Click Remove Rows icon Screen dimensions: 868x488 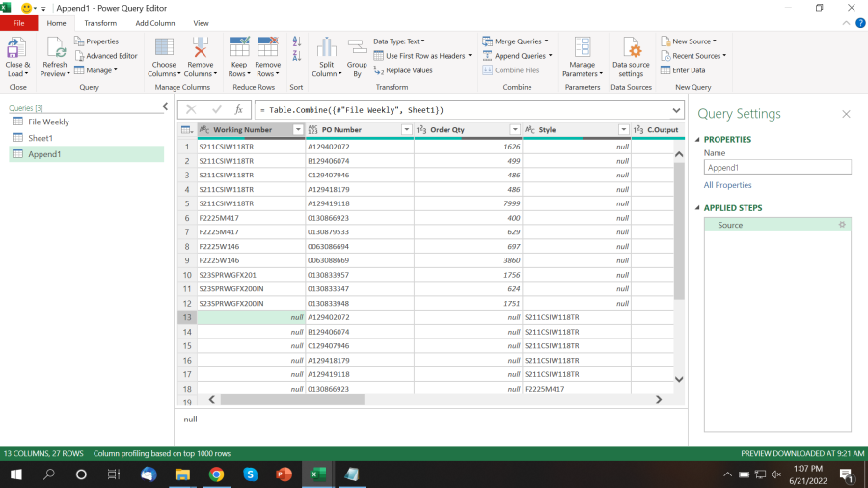click(x=268, y=47)
